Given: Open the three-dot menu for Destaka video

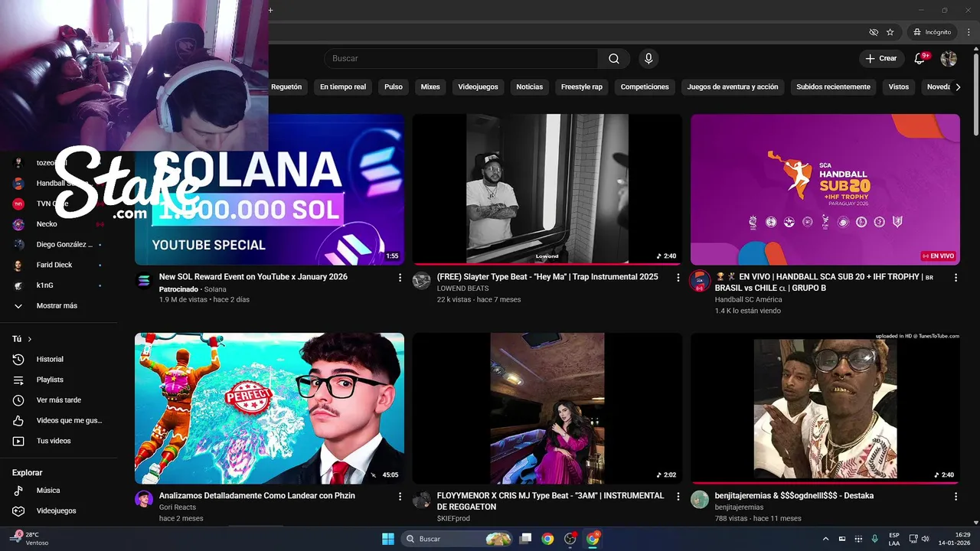Looking at the screenshot, I should pyautogui.click(x=955, y=497).
